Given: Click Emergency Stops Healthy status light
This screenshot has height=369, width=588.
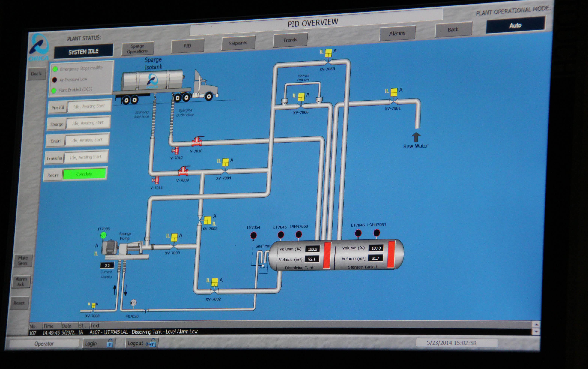Looking at the screenshot, I should [55, 69].
